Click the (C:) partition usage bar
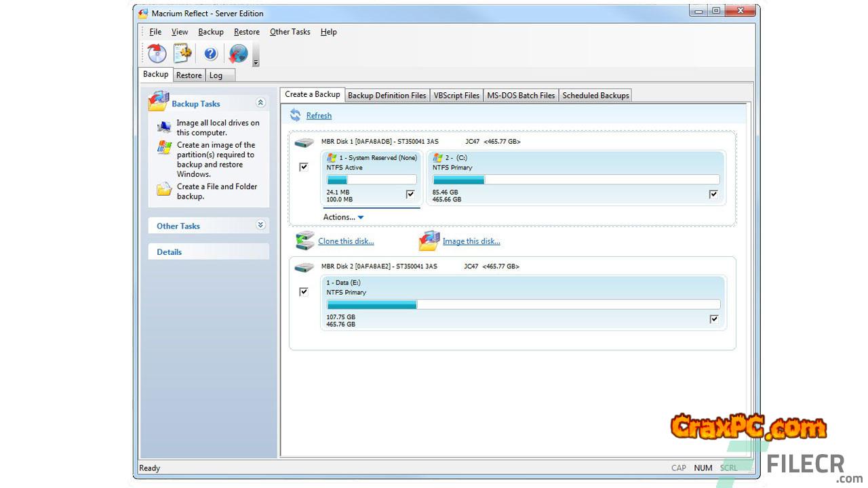This screenshot has height=488, width=868. tap(576, 180)
